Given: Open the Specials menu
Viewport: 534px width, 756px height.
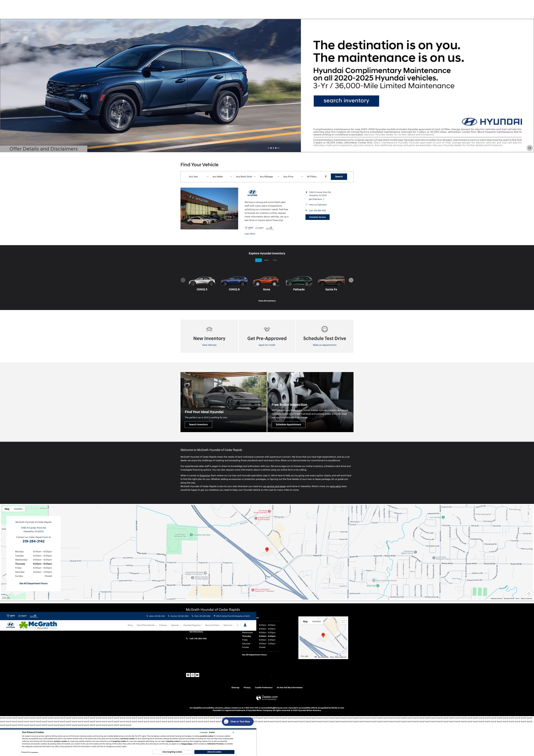Looking at the screenshot, I should coord(176,625).
